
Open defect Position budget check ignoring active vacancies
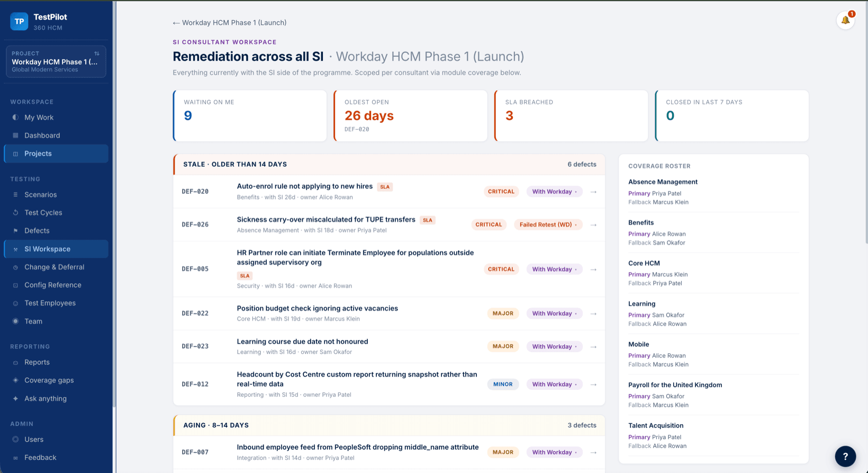click(318, 308)
